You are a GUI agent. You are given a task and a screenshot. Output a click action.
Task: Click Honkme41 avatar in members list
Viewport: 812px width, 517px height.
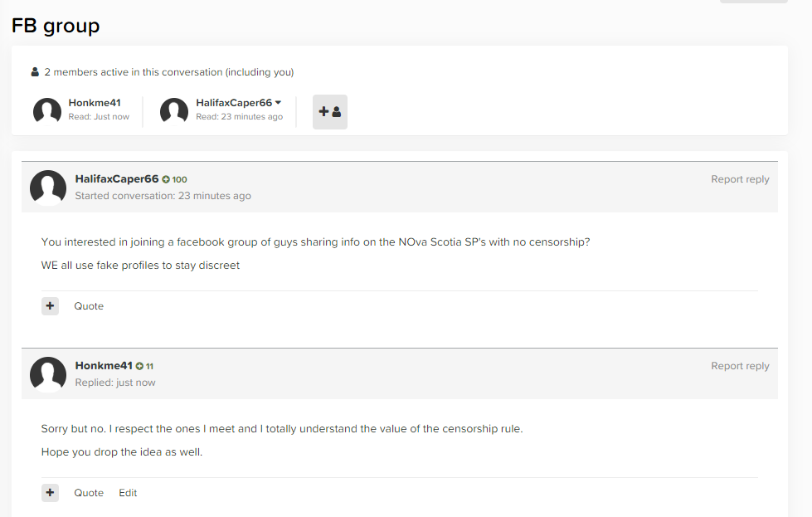click(x=47, y=111)
